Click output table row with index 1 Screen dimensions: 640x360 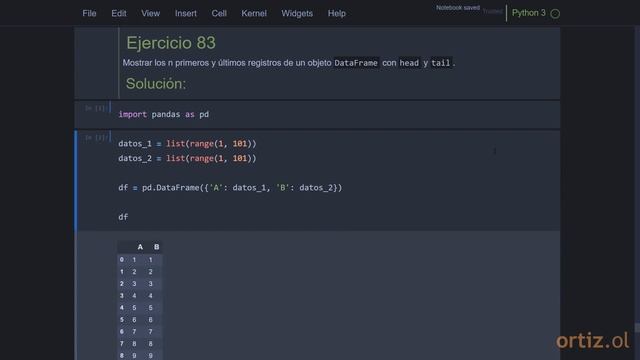click(x=140, y=272)
